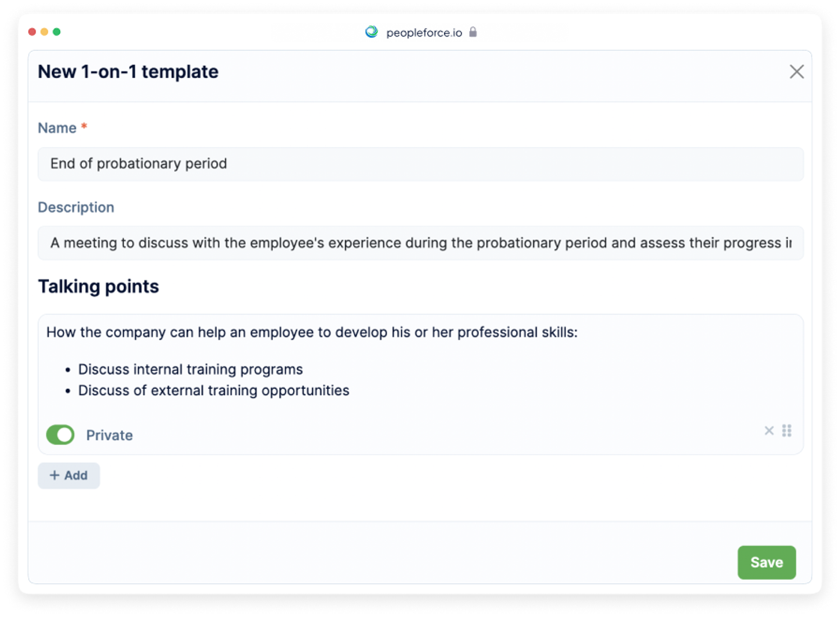
Task: Click the talking point drag handle icon
Action: tap(787, 431)
